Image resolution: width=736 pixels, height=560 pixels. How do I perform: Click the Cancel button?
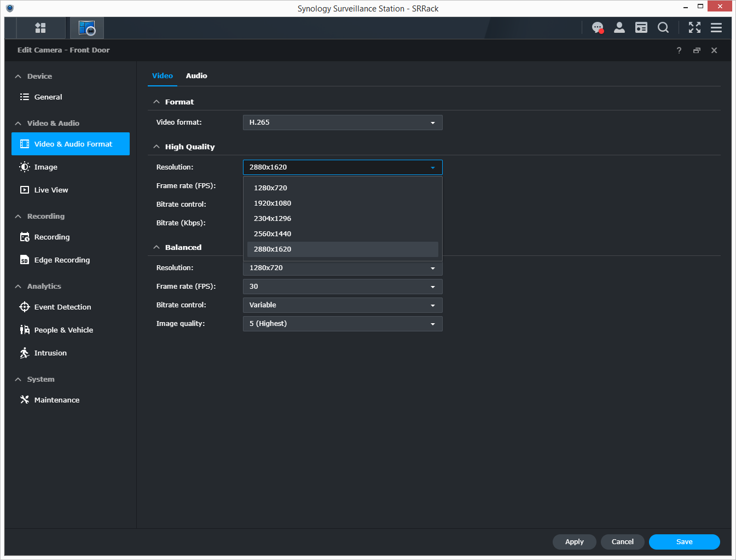623,542
